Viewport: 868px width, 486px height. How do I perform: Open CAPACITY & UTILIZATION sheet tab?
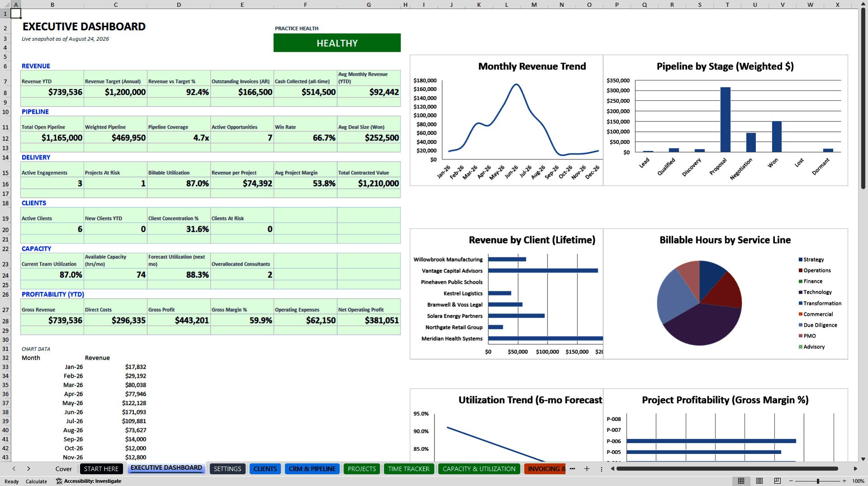[479, 469]
